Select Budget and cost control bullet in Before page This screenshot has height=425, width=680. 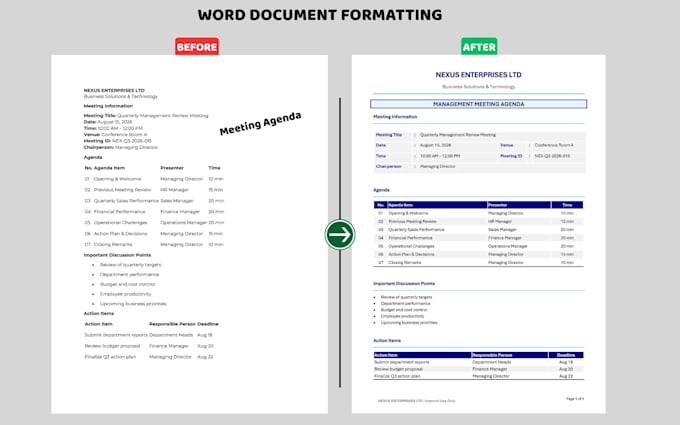click(127, 284)
